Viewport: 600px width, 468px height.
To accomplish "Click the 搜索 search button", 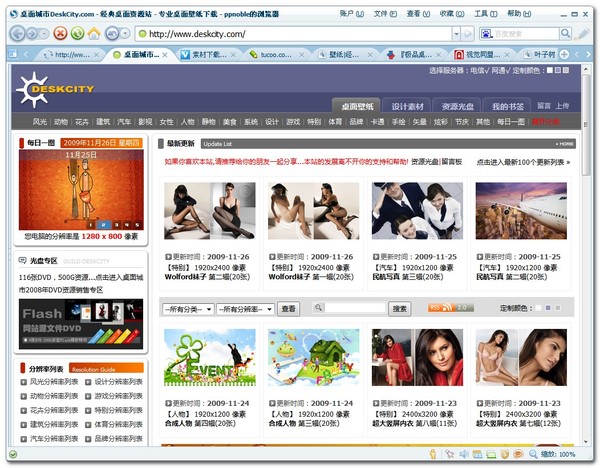I will pos(399,308).
